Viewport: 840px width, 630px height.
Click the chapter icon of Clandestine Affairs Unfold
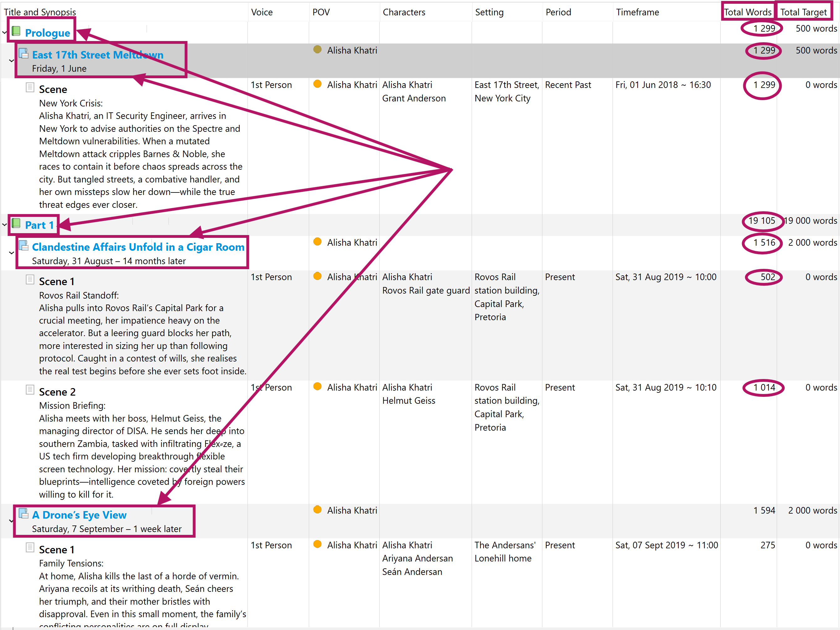point(23,246)
